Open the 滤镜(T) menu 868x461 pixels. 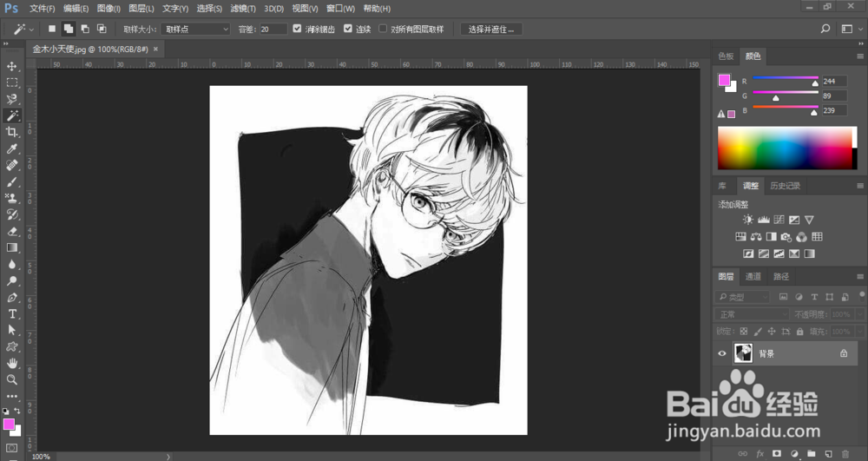pos(243,9)
